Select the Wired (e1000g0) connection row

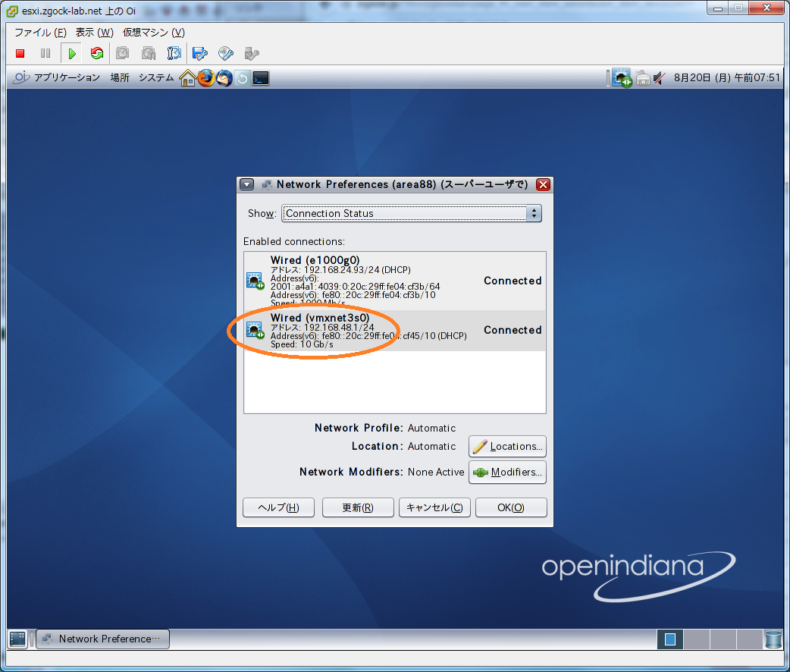pyautogui.click(x=394, y=281)
